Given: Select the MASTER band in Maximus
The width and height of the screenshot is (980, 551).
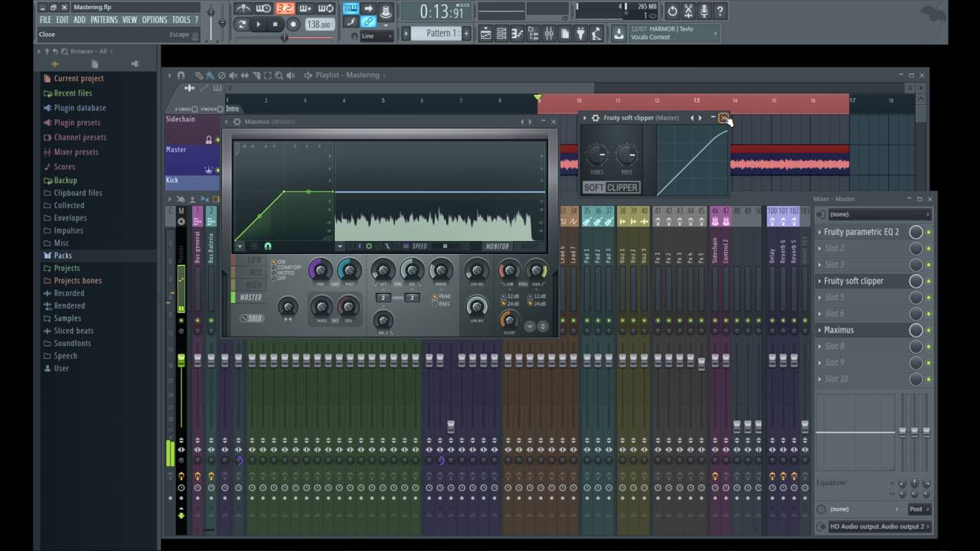Looking at the screenshot, I should coord(249,298).
